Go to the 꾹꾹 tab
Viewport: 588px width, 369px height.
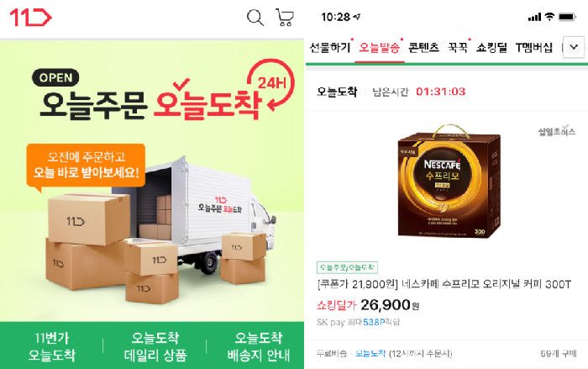[458, 48]
